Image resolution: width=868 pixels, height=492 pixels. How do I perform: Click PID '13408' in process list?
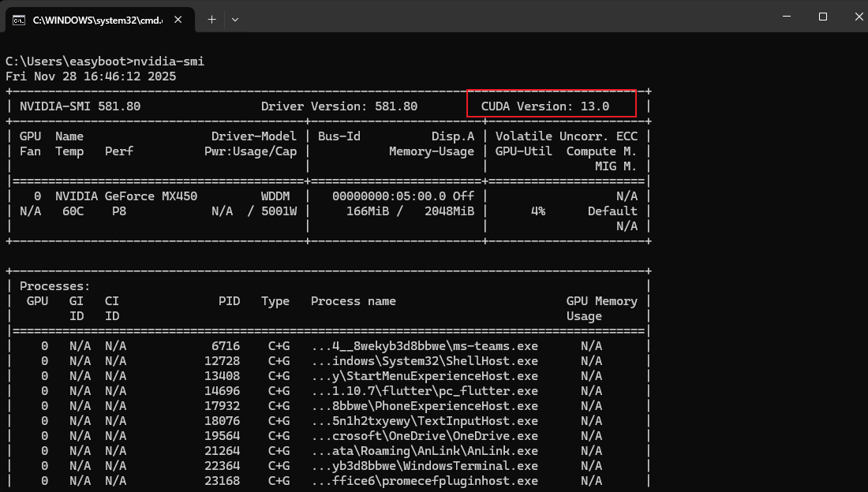(x=222, y=376)
